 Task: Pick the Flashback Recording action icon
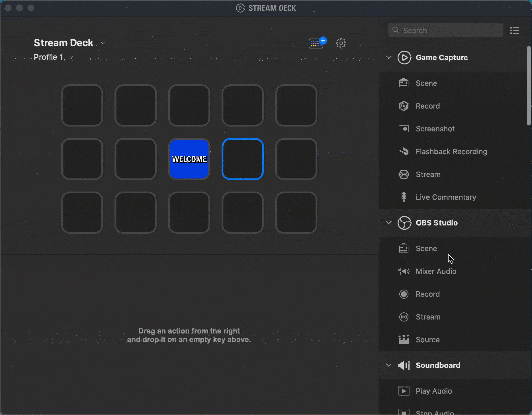(404, 152)
